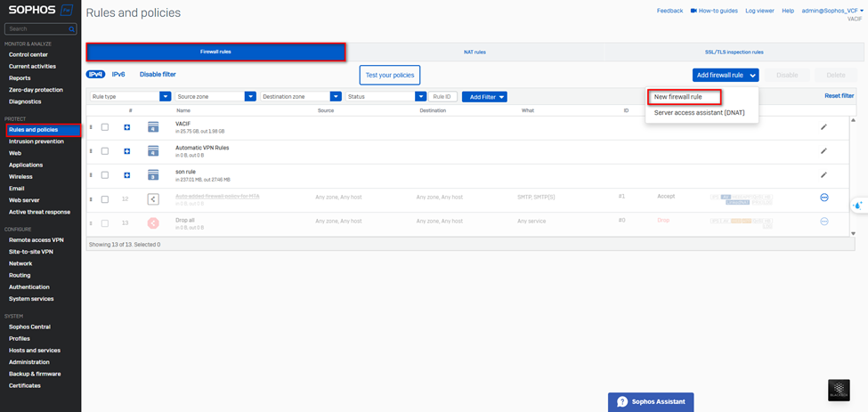Select the checkbox for son rule
The image size is (868, 412).
tap(105, 175)
